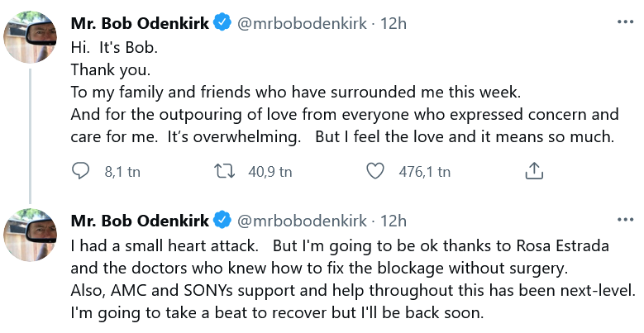This screenshot has height=333, width=644.
Task: Share the first tweet via share icon
Action: click(x=534, y=171)
